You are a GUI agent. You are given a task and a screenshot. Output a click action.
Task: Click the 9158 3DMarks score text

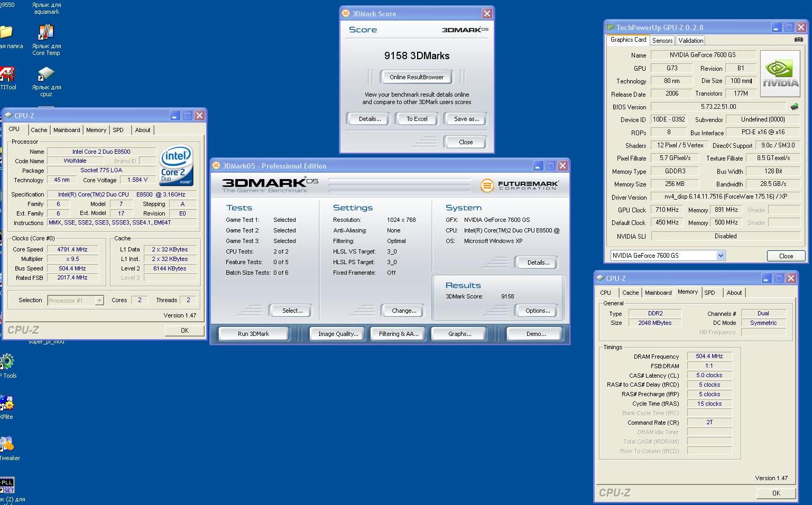417,55
